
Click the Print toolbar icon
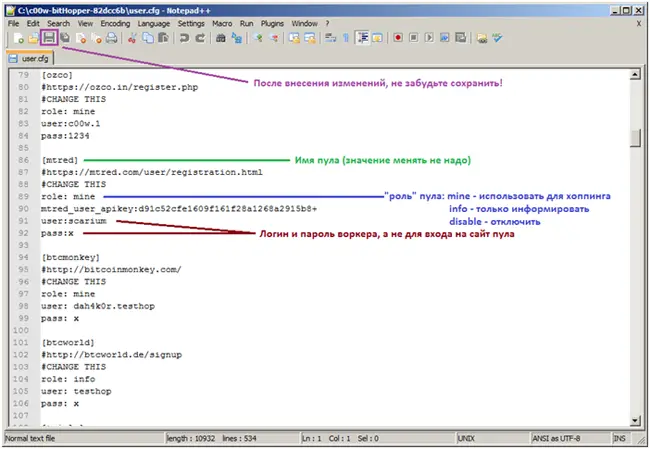(x=112, y=38)
